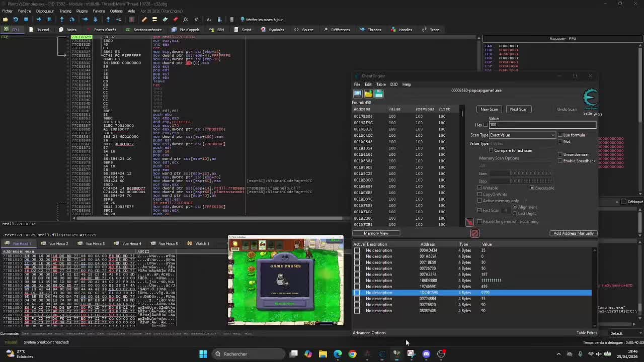The height and width of the screenshot is (362, 644).
Task: Select found address 0017E884 row
Action: [407, 116]
